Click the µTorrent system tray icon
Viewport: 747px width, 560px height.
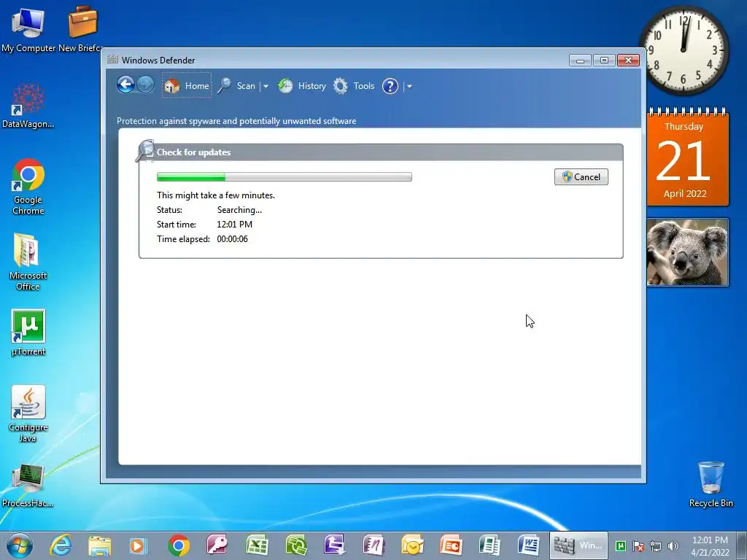[621, 545]
